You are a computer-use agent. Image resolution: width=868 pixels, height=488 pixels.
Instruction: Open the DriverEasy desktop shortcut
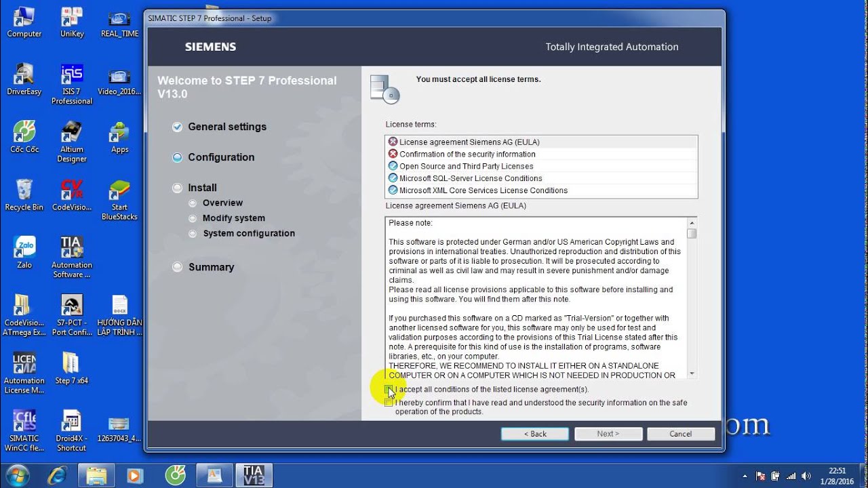tap(24, 80)
